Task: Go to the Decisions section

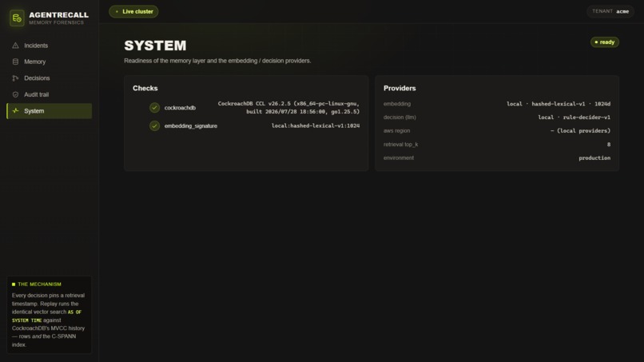Action: 50,78
